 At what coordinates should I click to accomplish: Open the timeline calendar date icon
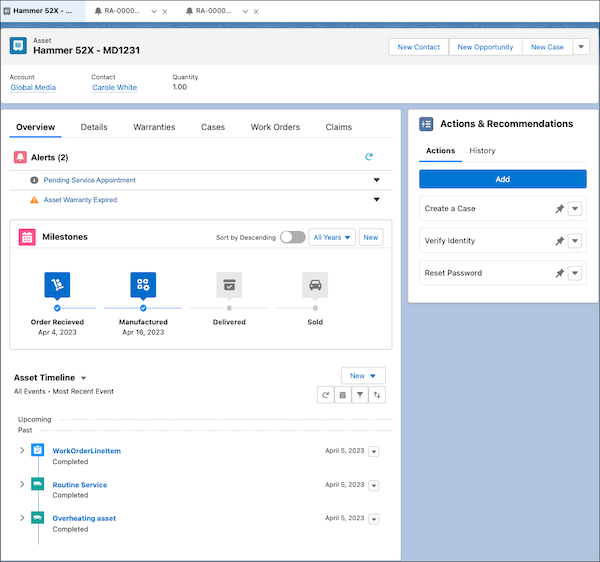point(343,395)
